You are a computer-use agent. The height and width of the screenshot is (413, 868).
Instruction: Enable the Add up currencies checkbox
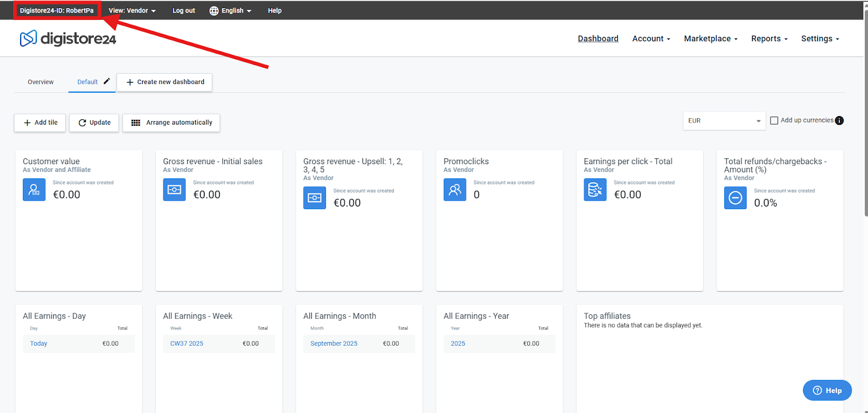click(774, 120)
